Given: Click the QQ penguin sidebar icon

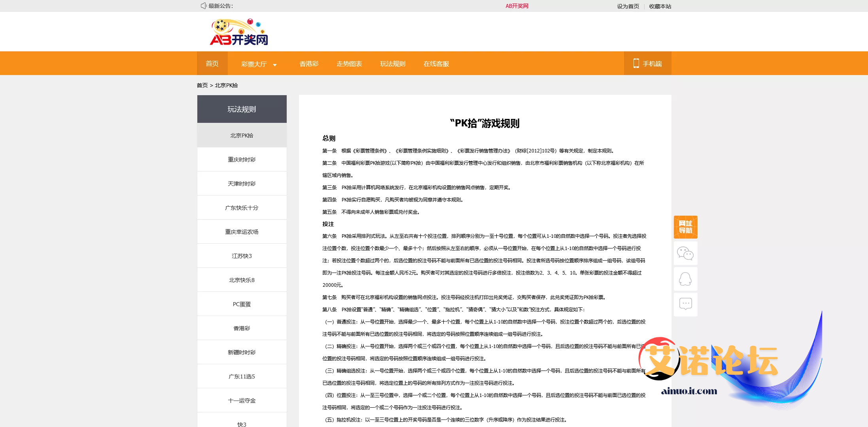Looking at the screenshot, I should pyautogui.click(x=685, y=279).
